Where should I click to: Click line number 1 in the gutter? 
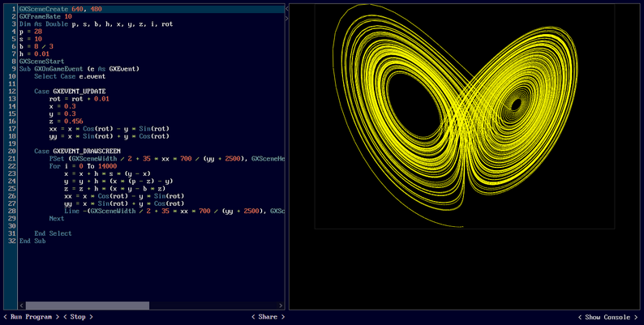(x=14, y=9)
